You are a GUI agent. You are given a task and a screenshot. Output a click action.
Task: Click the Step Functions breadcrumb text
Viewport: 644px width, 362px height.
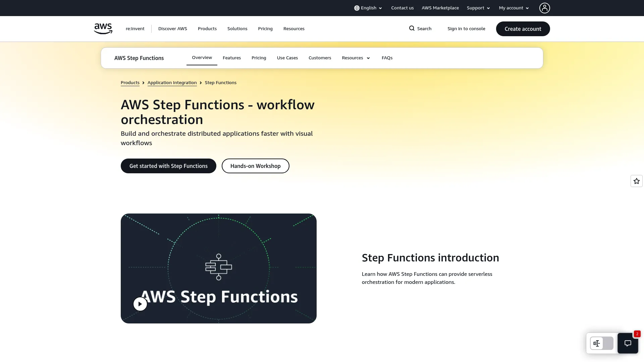tap(220, 83)
